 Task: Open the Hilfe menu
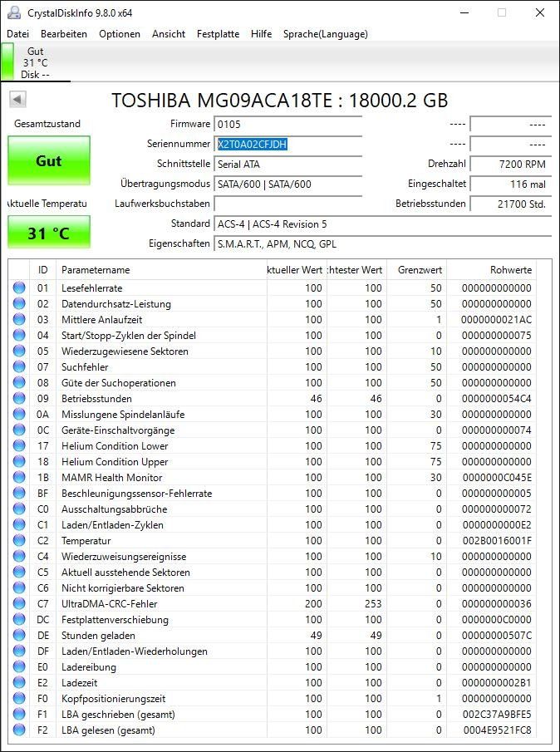pyautogui.click(x=261, y=34)
